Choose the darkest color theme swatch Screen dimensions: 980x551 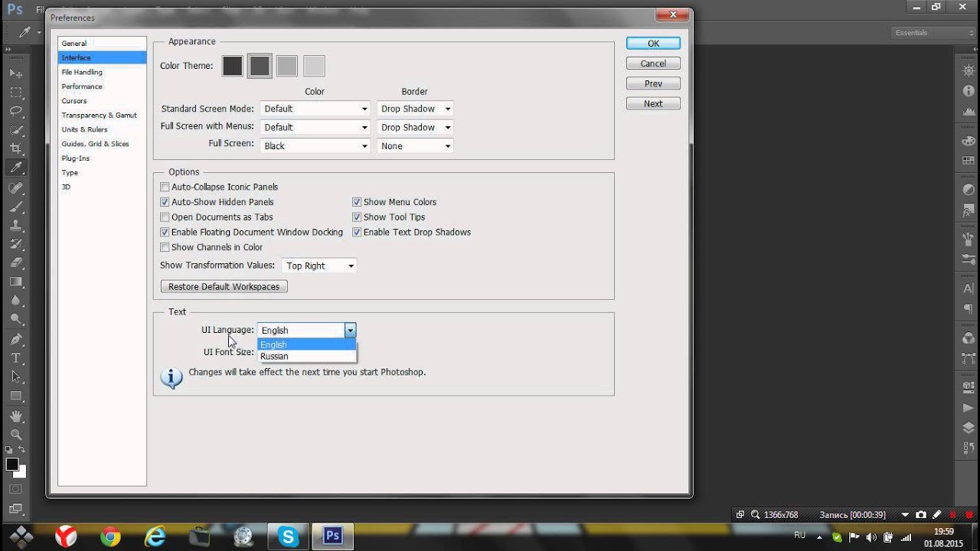coord(233,66)
